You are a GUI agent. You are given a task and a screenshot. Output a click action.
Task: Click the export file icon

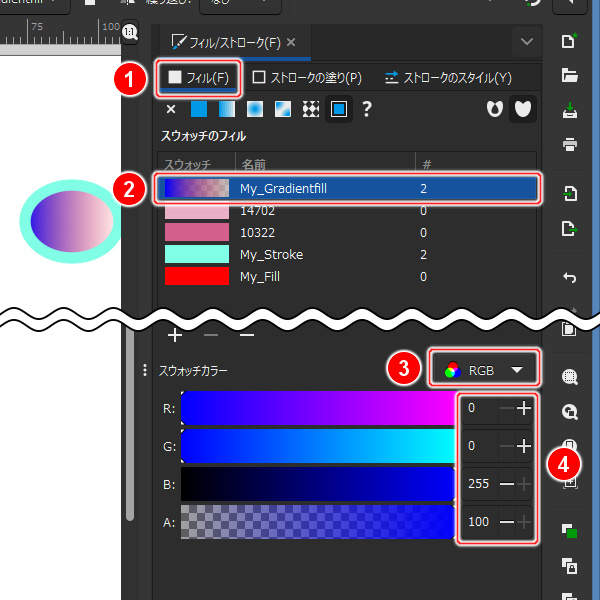point(569,228)
